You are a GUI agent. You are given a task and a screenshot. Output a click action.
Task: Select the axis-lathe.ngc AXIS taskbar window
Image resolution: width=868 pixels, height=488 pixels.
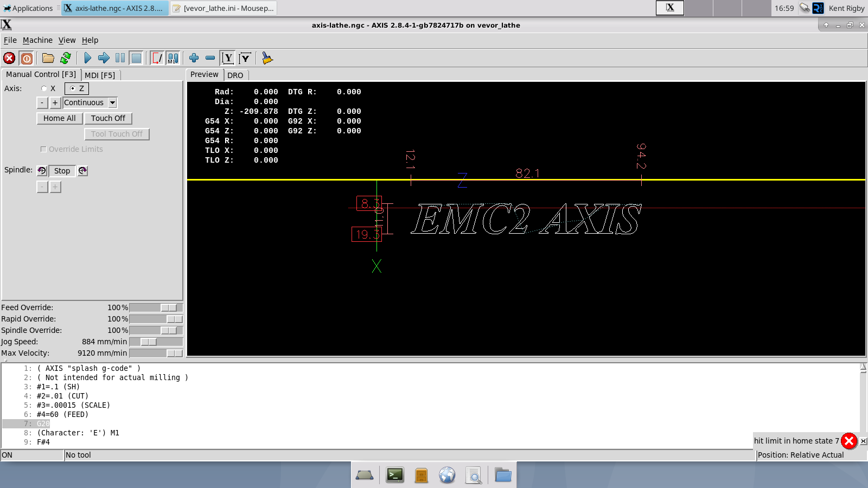pyautogui.click(x=114, y=8)
